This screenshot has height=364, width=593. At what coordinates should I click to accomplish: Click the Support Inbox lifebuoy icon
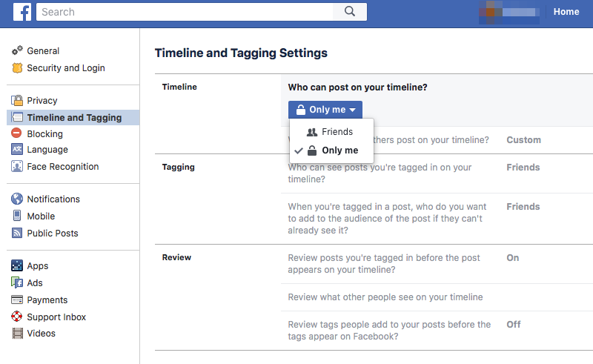click(17, 317)
